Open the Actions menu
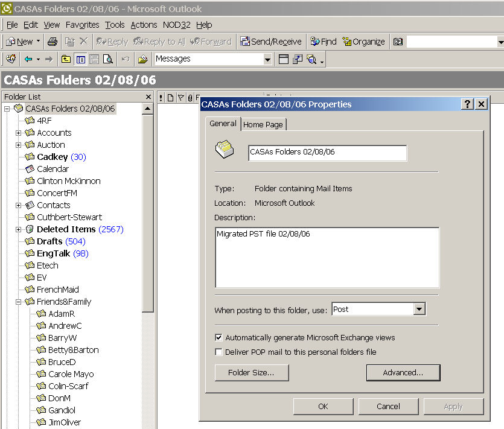504x429 pixels. click(144, 25)
